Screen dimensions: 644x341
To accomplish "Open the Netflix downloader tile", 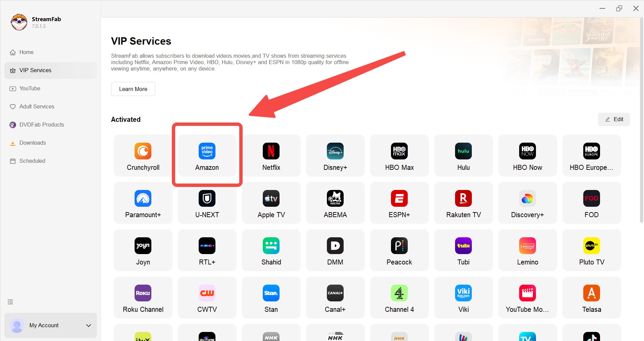I will pos(271,155).
